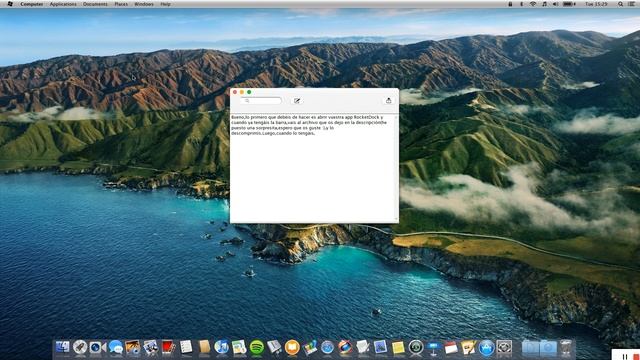Viewport: 640px width, 360px height.
Task: Open the Preview picture dock icon
Action: [380, 347]
